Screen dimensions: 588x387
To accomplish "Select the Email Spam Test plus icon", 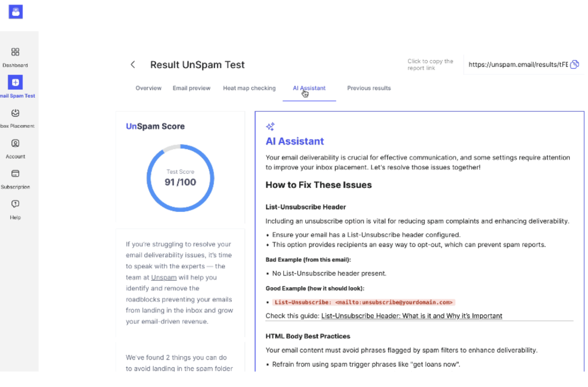I will pos(15,82).
